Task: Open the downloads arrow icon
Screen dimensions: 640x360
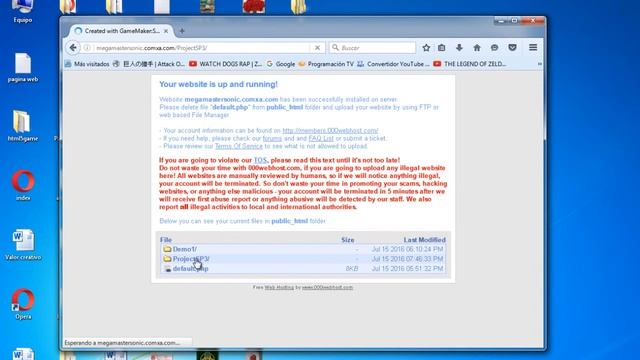Action: coord(459,48)
